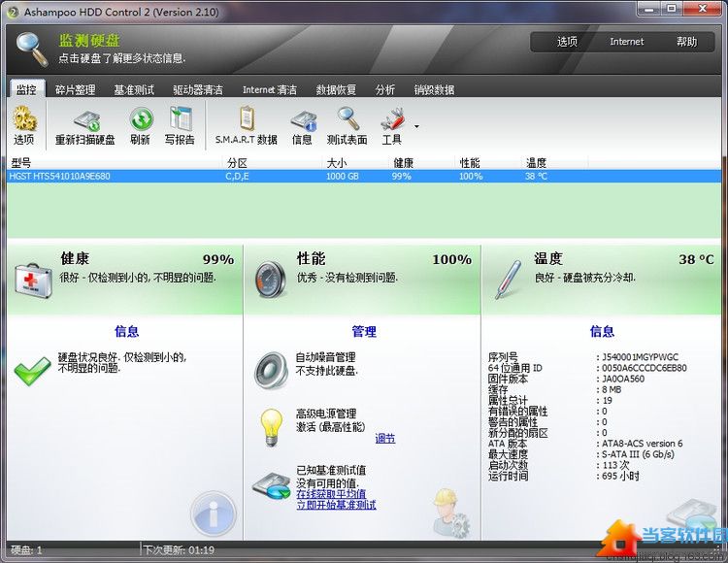728x563 pixels.
Task: Open the 碎片整理 tab
Action: click(75, 89)
